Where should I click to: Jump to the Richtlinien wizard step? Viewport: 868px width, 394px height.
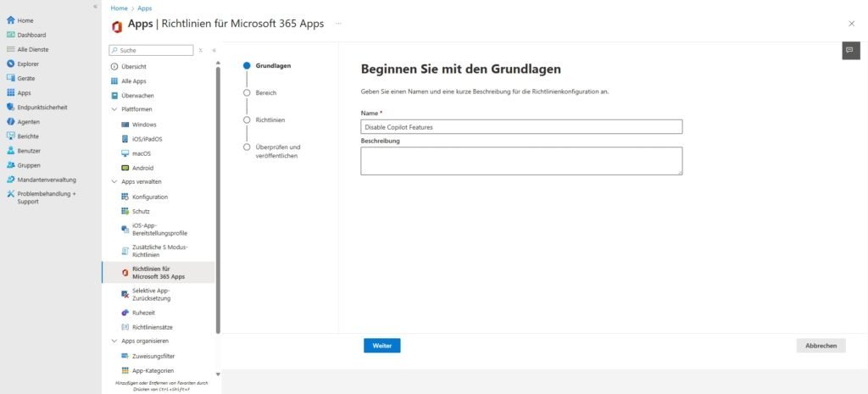[x=270, y=120]
